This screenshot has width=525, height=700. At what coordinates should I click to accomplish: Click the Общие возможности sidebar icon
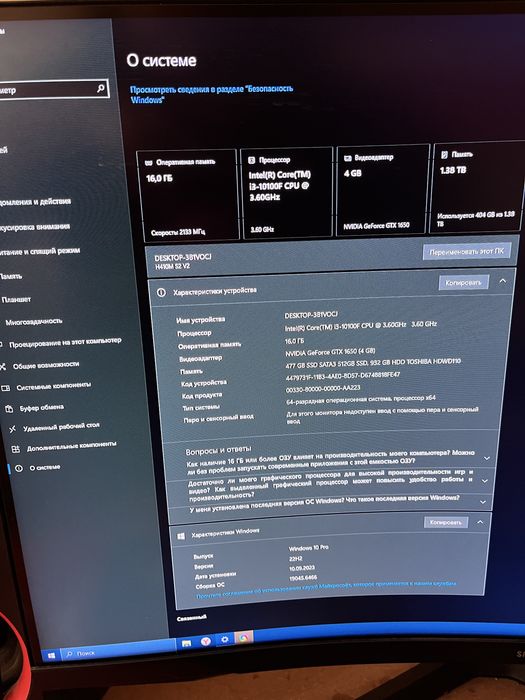pos(3,367)
